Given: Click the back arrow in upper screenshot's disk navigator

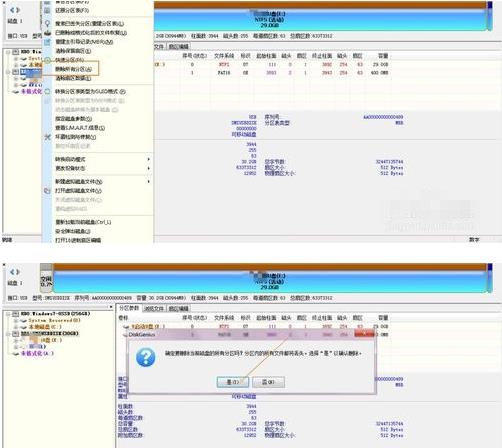Looking at the screenshot, I should tap(12, 10).
